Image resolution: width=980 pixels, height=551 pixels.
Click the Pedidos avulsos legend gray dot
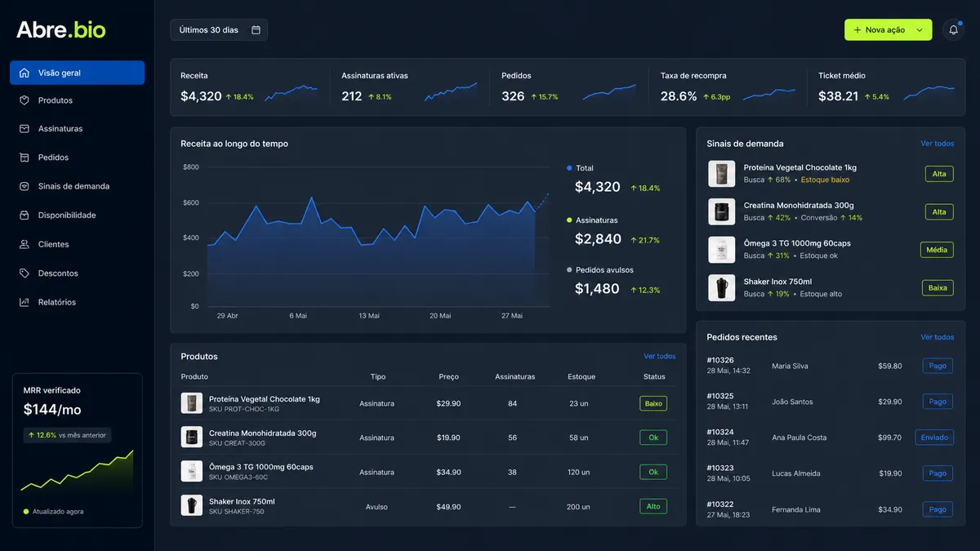569,270
